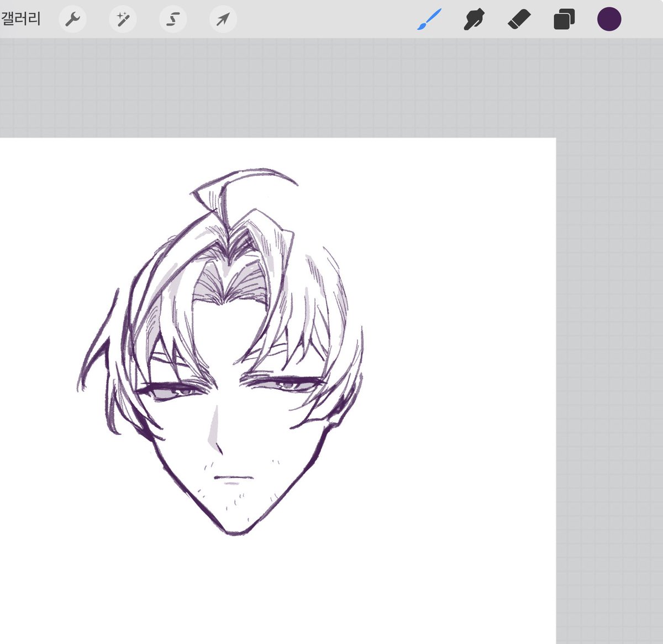
Task: Open the 갤러리 gallery view
Action: click(x=20, y=19)
